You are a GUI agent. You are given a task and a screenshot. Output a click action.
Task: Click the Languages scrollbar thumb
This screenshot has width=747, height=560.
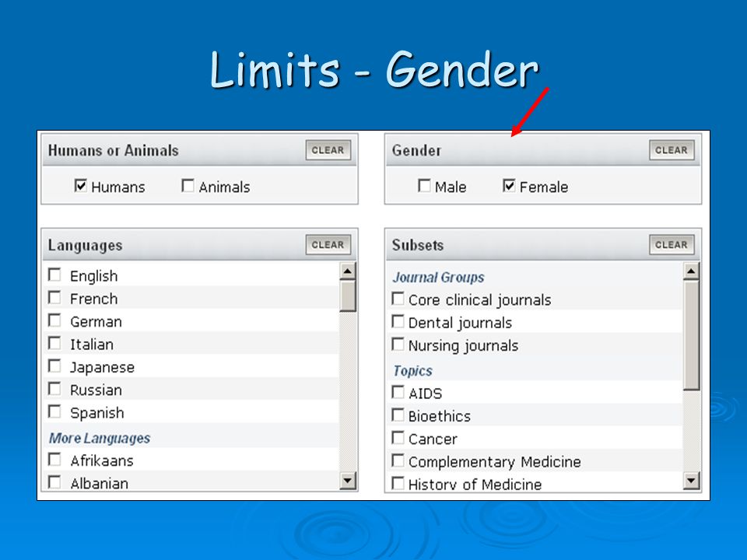point(348,296)
